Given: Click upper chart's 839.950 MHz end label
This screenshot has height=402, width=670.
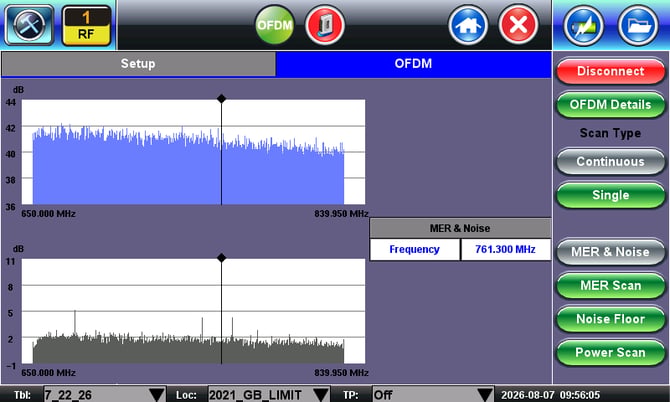Looking at the screenshot, I should pyautogui.click(x=341, y=214).
